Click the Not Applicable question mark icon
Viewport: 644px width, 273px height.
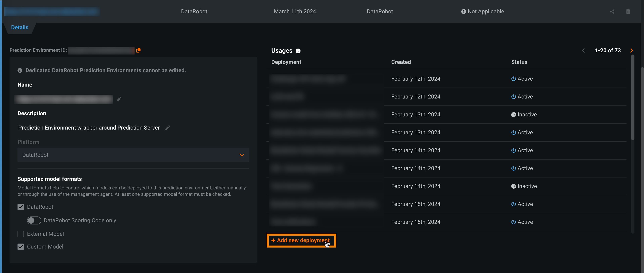point(463,12)
